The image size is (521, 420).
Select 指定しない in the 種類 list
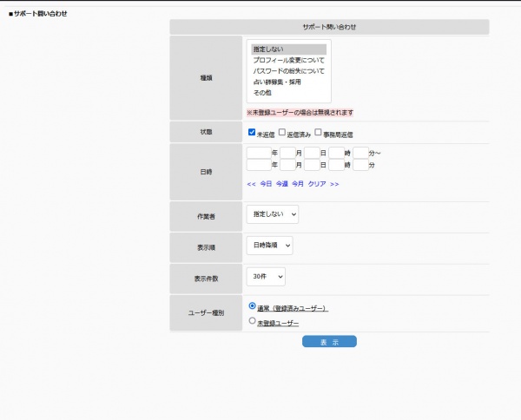(268, 50)
